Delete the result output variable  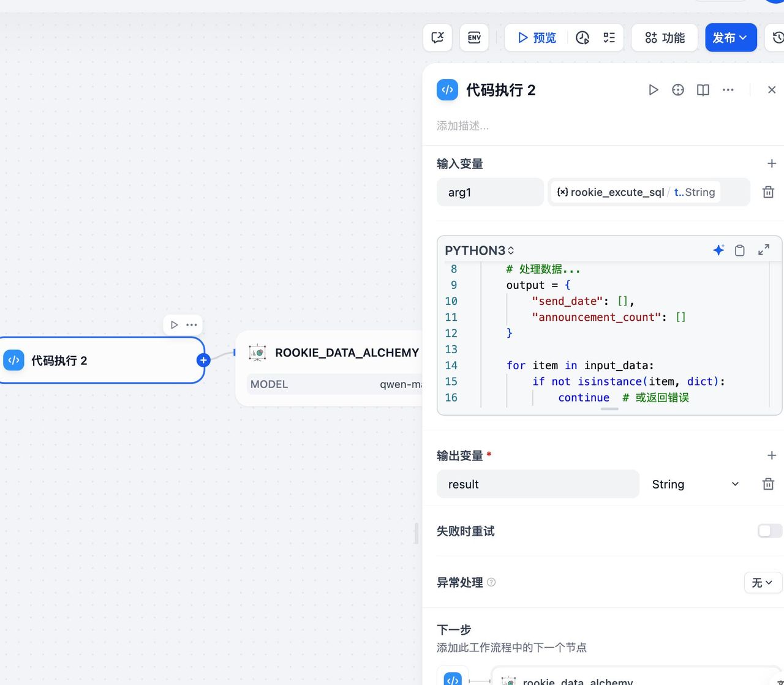(768, 484)
